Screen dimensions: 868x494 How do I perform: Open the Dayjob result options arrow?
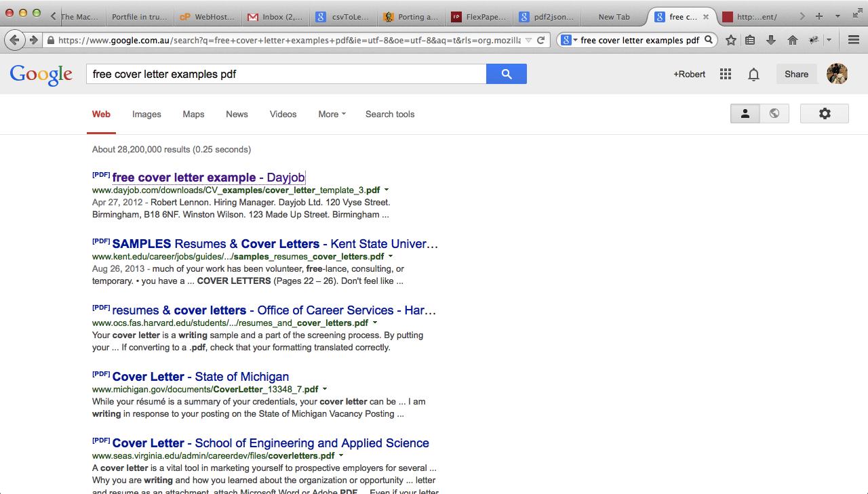click(387, 190)
